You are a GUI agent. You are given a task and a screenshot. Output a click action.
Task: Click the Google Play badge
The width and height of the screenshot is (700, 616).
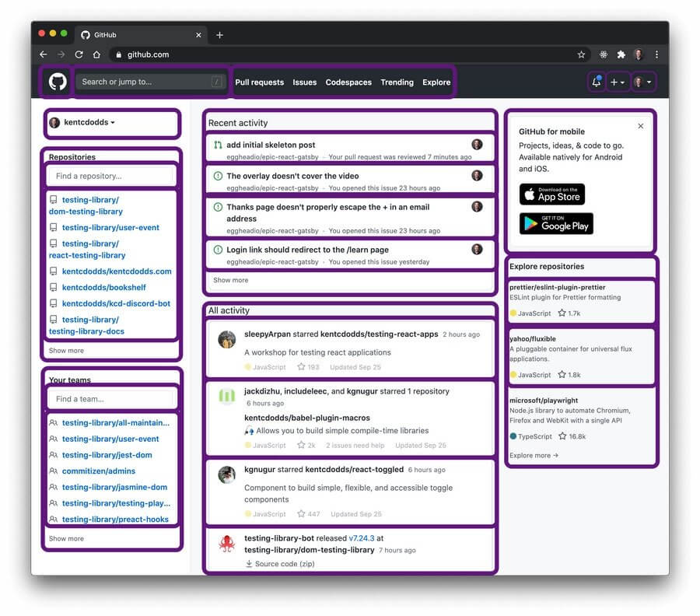(556, 223)
